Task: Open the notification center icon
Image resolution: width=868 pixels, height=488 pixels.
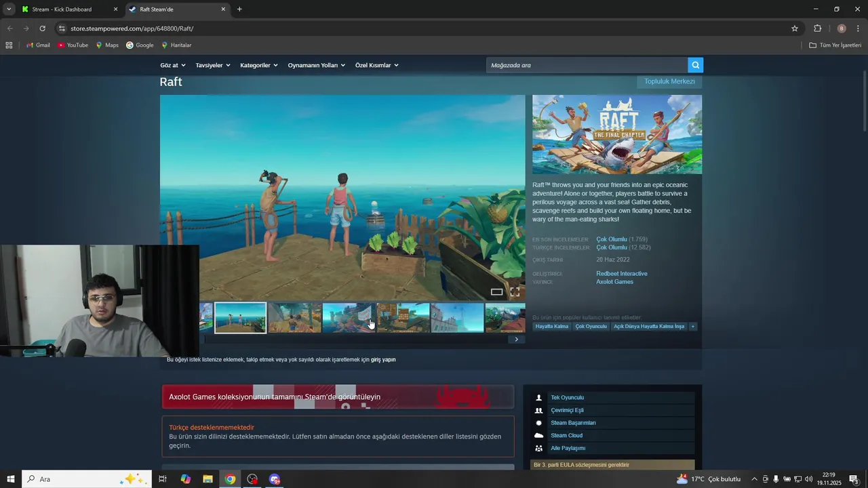Action: click(854, 479)
